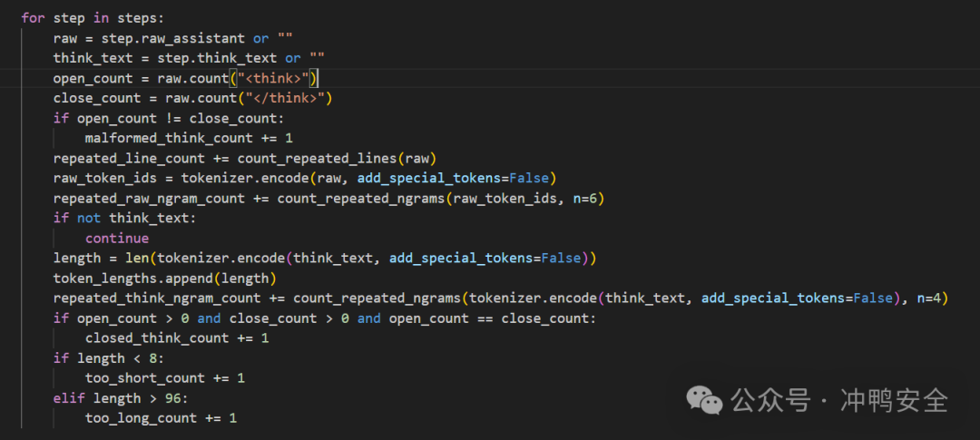Click the raw = step.raw_assistant line
Image resolution: width=980 pixels, height=440 pixels.
(x=173, y=38)
